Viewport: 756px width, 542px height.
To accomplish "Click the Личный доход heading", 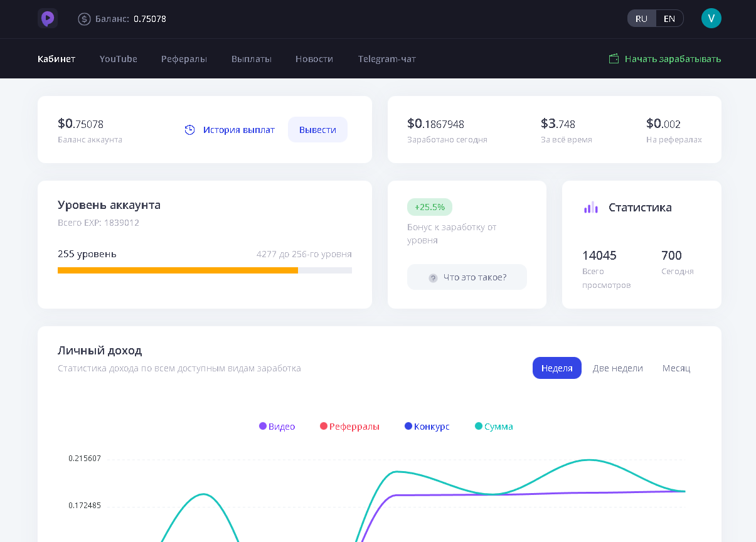I will [x=100, y=351].
